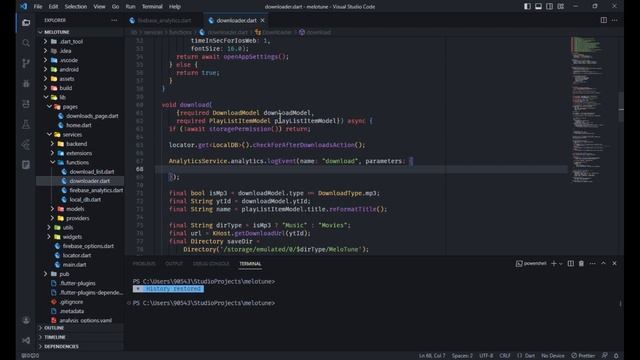Viewport: 640px width, 360px height.
Task: Add a new terminal
Action: point(553,264)
